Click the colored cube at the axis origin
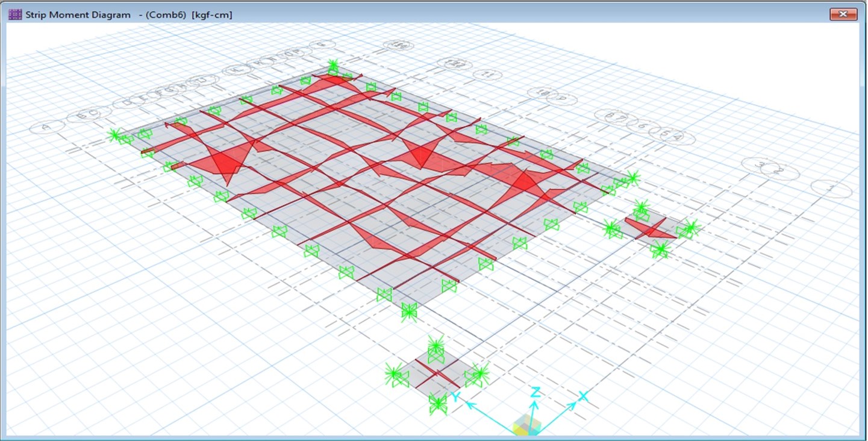 coord(527,425)
